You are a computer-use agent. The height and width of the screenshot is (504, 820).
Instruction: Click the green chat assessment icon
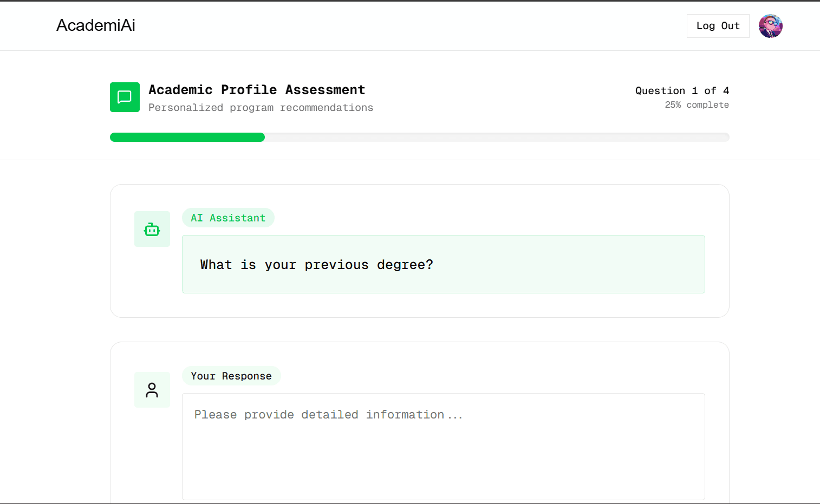125,97
